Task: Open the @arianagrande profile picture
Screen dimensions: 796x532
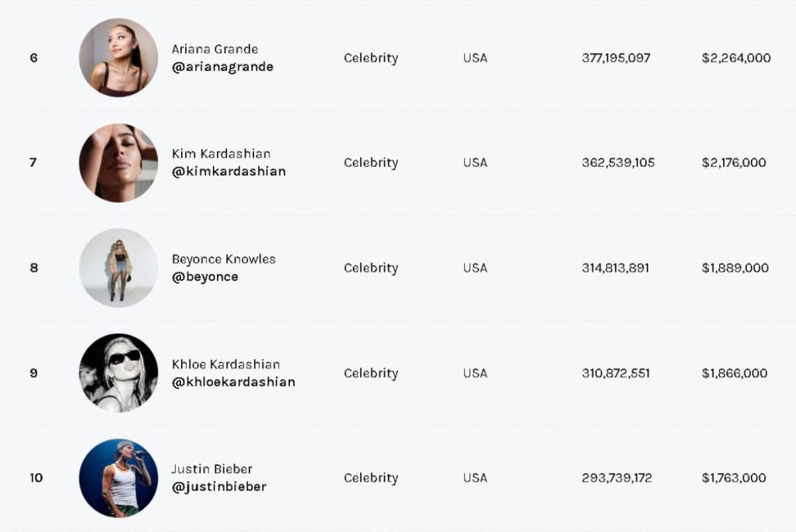Action: [x=118, y=57]
